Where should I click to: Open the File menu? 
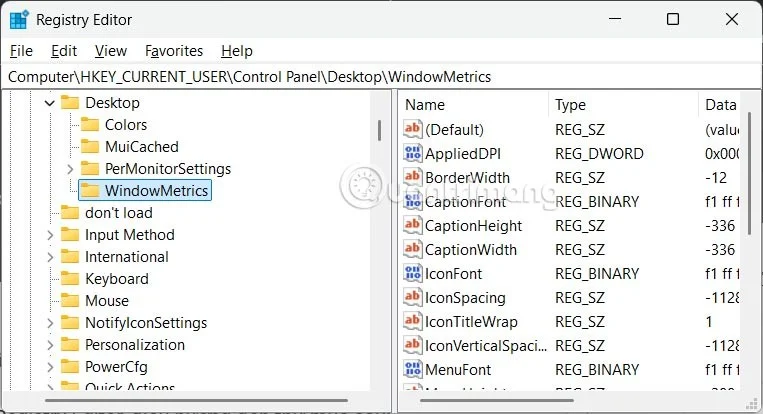coord(21,51)
